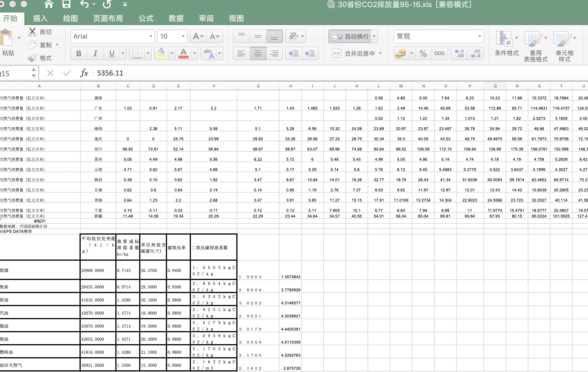Click the Cut scissors icon
Screen dimensions: 588x372
tap(32, 32)
